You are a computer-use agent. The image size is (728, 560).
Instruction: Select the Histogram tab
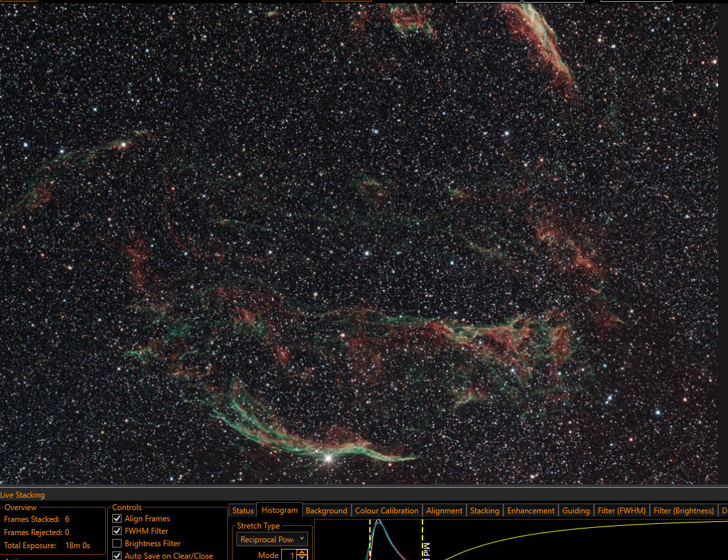click(x=279, y=510)
